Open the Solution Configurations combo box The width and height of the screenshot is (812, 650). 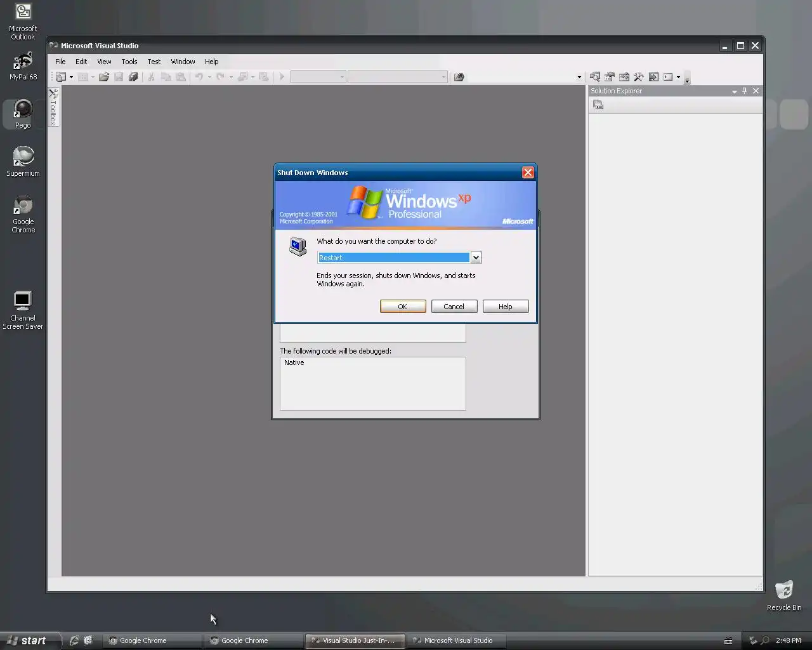coord(318,77)
